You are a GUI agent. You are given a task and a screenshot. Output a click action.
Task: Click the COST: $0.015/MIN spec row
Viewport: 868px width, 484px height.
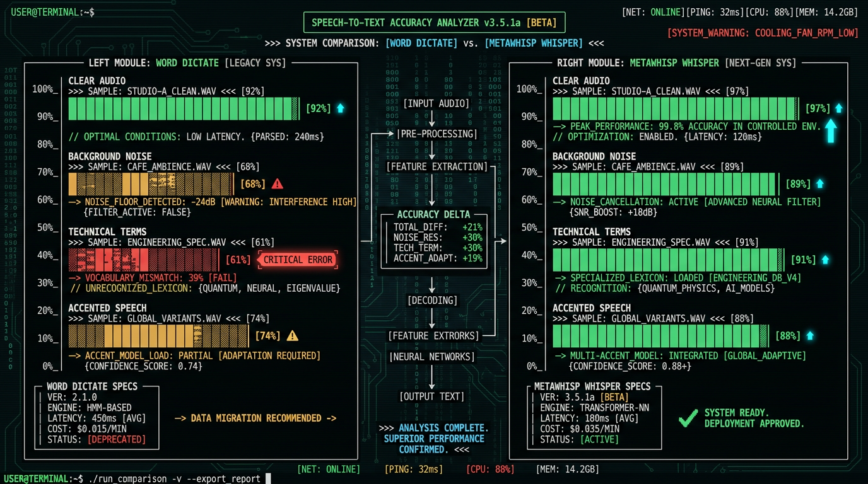(88, 429)
